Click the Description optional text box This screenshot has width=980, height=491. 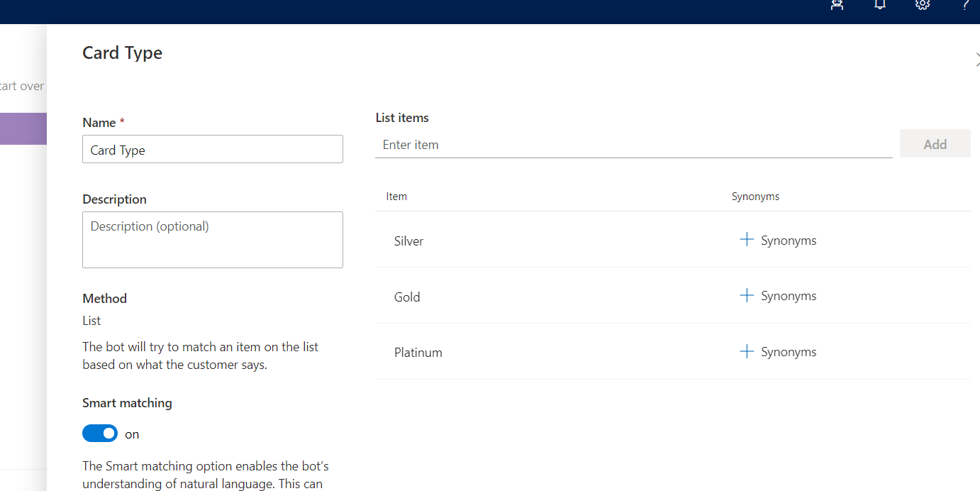pos(212,239)
